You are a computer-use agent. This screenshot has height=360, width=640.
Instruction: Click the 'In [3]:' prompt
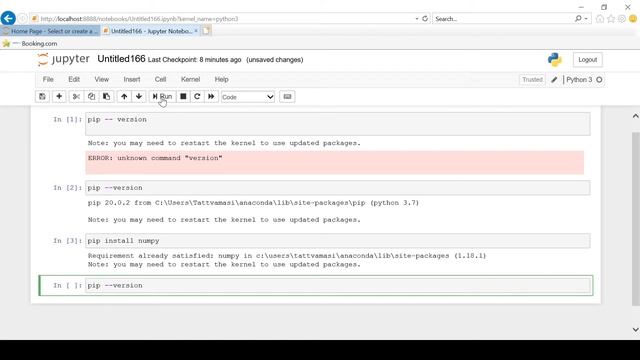point(67,241)
